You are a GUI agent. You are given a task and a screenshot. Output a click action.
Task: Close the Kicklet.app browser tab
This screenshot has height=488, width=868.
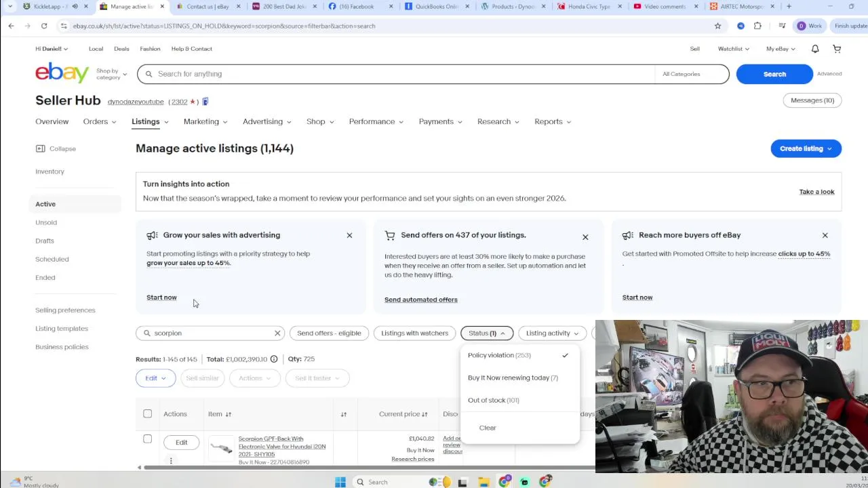pos(87,6)
